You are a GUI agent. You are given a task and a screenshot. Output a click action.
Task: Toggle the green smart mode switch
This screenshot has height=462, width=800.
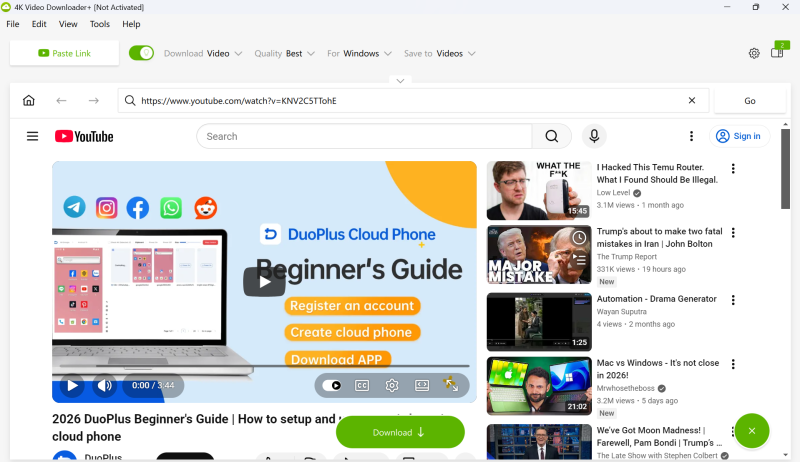pos(141,53)
